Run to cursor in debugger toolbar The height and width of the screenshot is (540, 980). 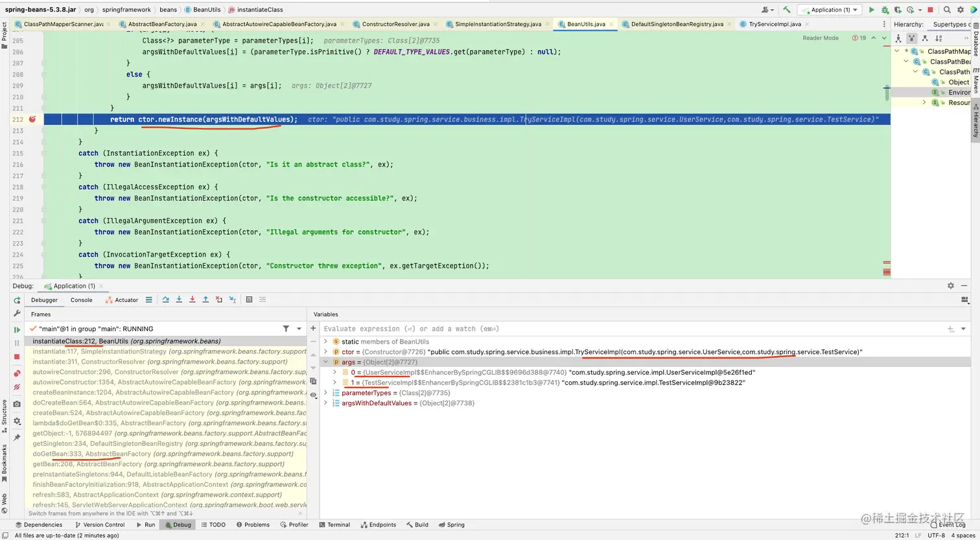click(232, 299)
